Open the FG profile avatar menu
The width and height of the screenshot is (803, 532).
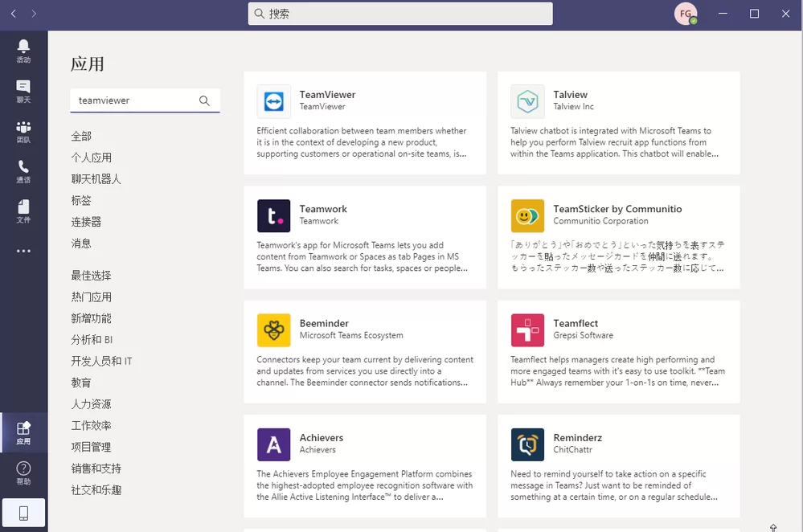coord(685,13)
